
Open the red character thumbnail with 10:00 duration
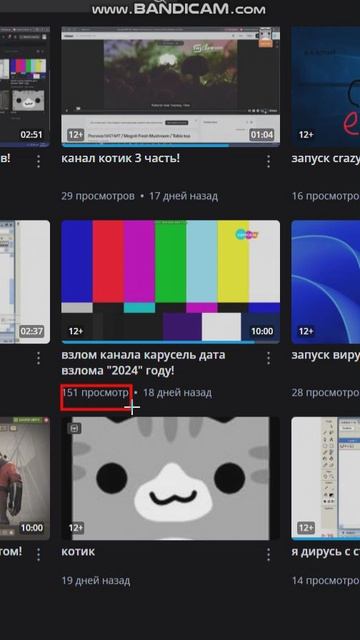pyautogui.click(x=25, y=478)
